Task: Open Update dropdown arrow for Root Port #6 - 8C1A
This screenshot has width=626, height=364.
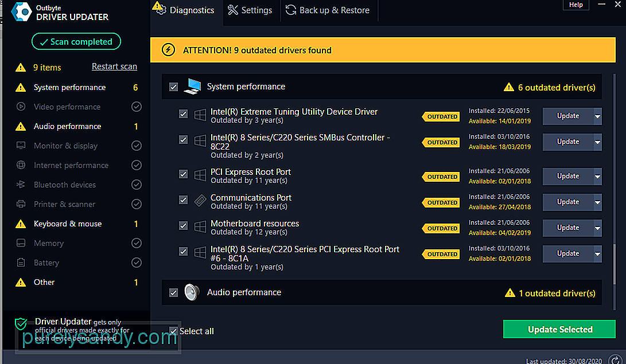Action: (598, 254)
